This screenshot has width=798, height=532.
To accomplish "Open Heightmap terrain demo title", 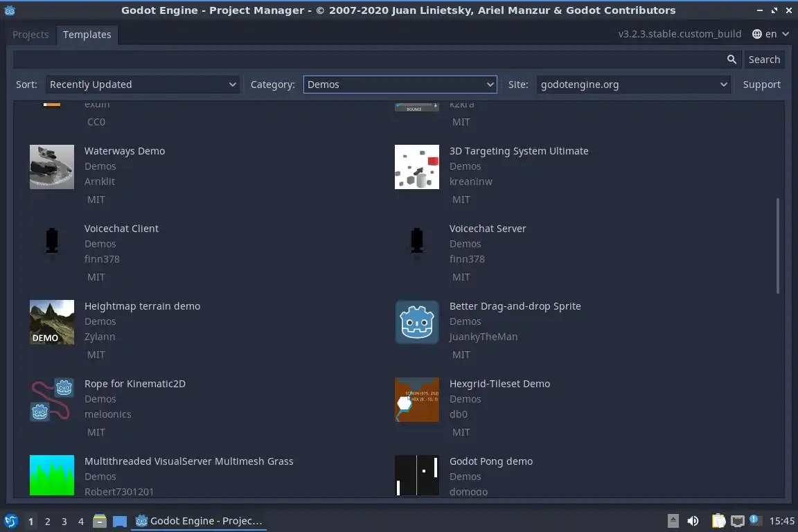I will (x=142, y=306).
